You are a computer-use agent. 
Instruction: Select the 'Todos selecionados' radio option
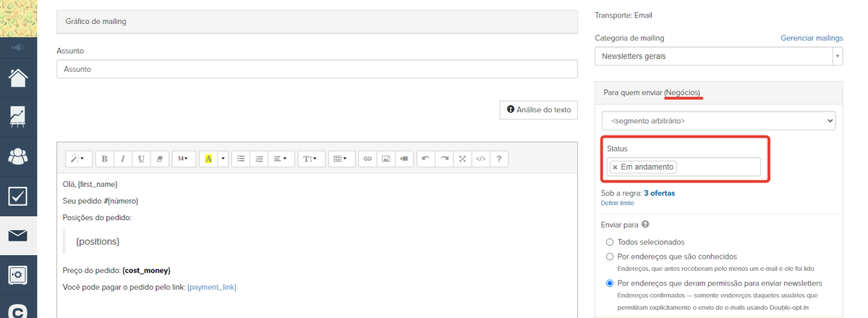(610, 242)
